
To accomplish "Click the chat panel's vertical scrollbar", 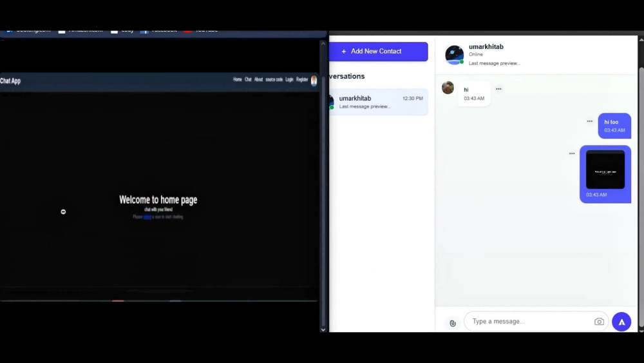I will click(x=641, y=197).
